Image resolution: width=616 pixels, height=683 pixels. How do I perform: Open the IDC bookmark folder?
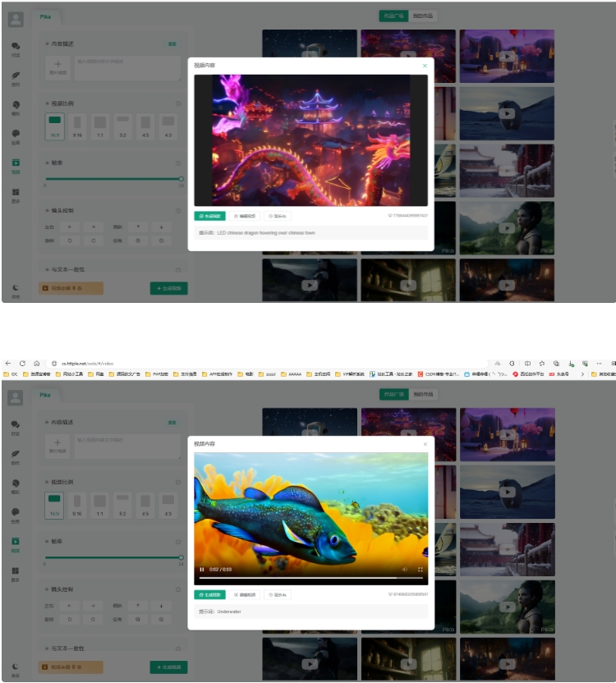(x=11, y=374)
